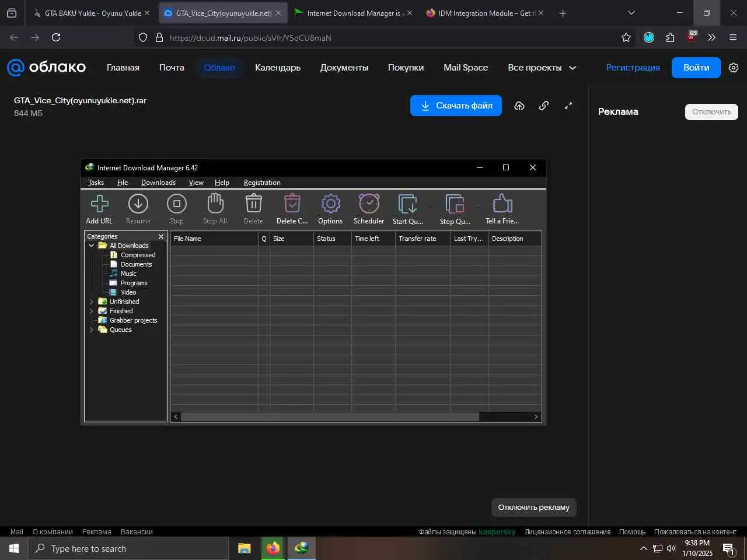Click the Войти login button
747x560 pixels.
(x=696, y=68)
